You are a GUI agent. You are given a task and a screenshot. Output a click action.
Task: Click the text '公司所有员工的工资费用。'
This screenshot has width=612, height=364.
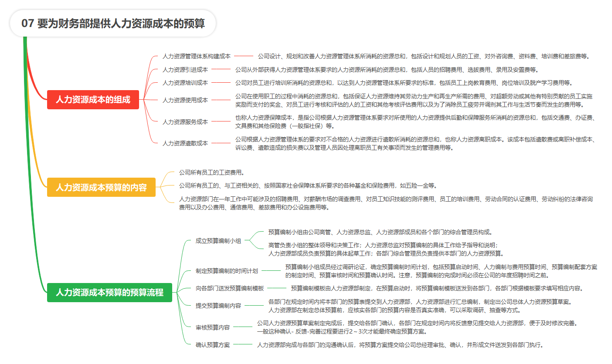pos(212,173)
